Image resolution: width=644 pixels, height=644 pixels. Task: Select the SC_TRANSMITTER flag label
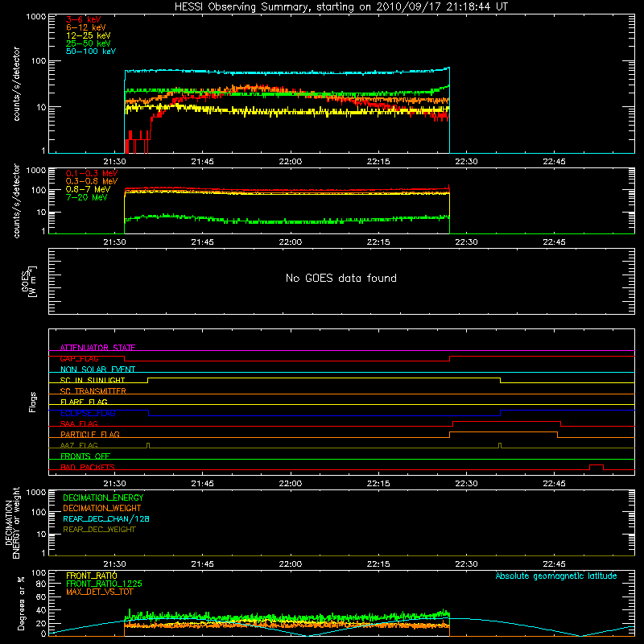pyautogui.click(x=93, y=391)
